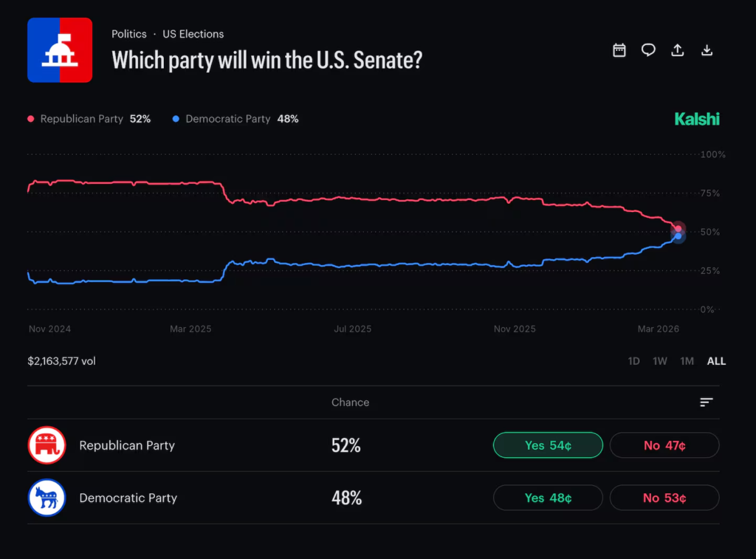Buy Democratic No at 53¢

(x=664, y=498)
